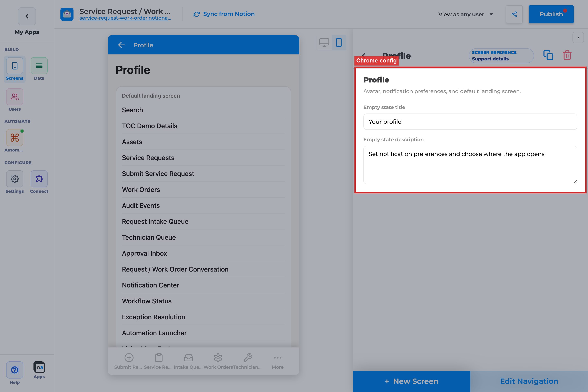Viewport: 588px width, 392px height.
Task: Select Audit Events in landing list
Action: pos(203,206)
